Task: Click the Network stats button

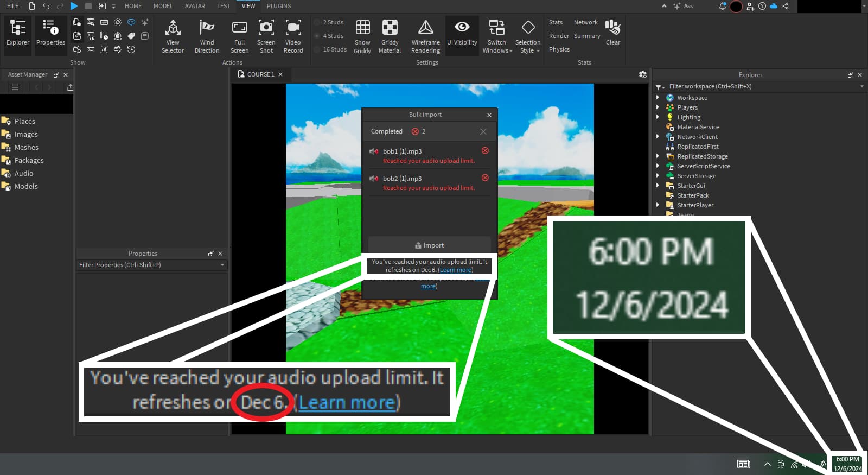Action: click(x=585, y=22)
